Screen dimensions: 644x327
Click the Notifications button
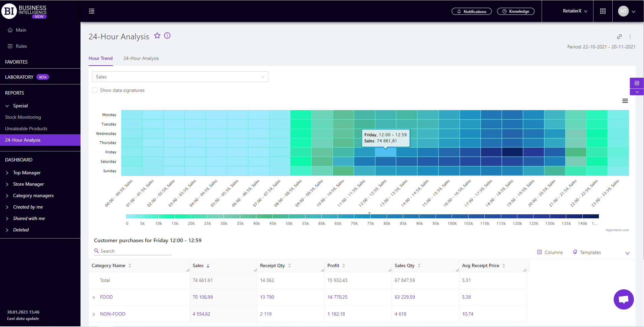472,11
